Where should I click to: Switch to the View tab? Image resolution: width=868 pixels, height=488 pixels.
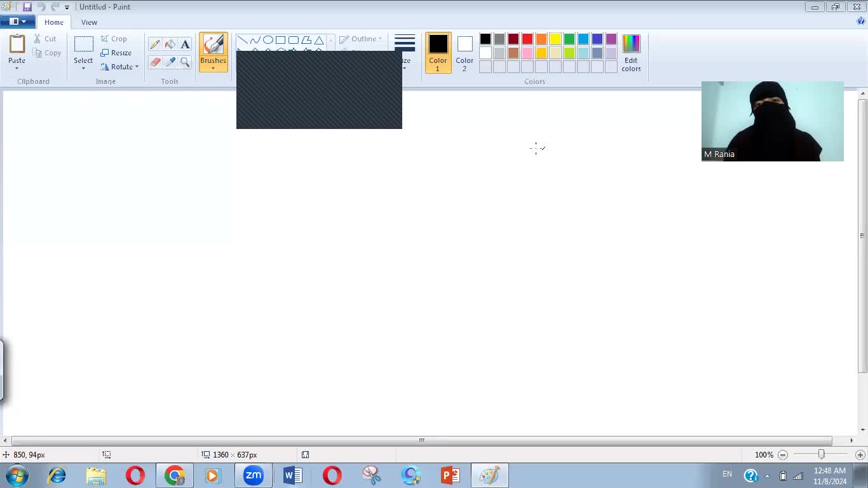tap(89, 22)
